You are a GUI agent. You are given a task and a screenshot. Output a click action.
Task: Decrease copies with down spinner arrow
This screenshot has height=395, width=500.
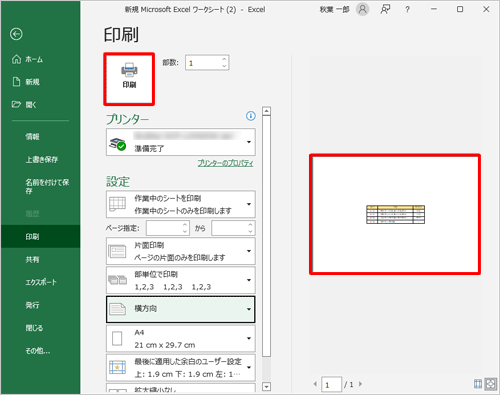tap(224, 66)
